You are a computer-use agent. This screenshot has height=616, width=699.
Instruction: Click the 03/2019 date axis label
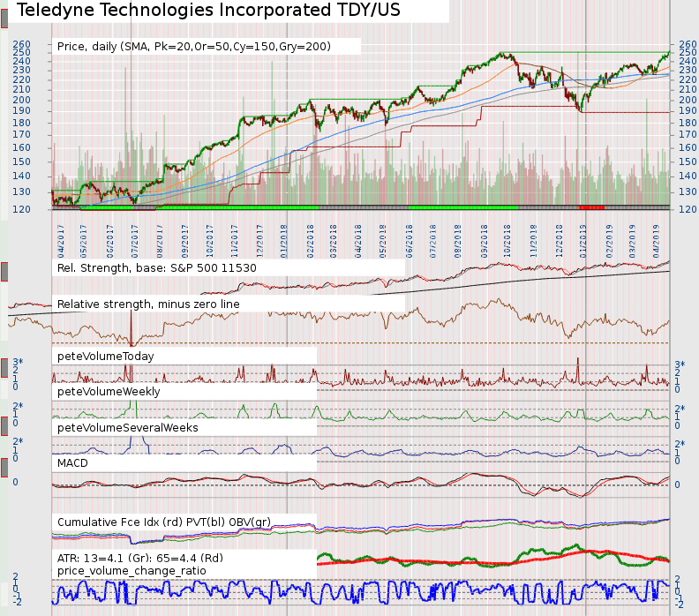coord(632,241)
